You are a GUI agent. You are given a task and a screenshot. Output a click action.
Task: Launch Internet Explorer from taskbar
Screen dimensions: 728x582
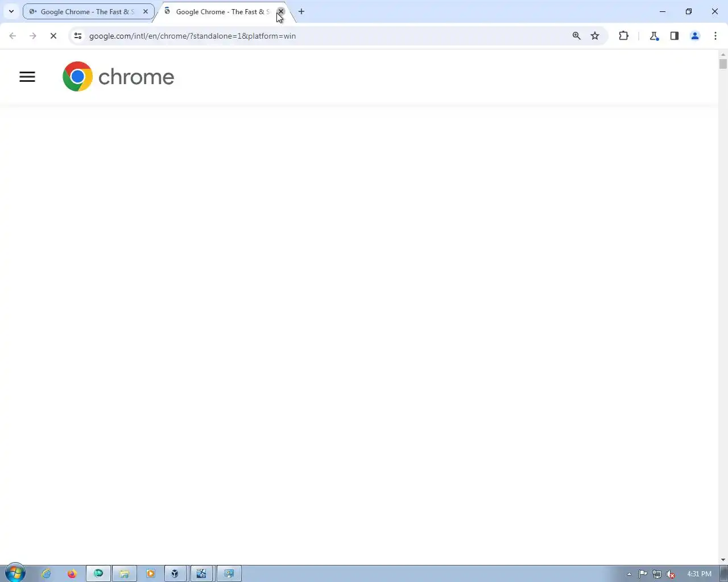46,573
